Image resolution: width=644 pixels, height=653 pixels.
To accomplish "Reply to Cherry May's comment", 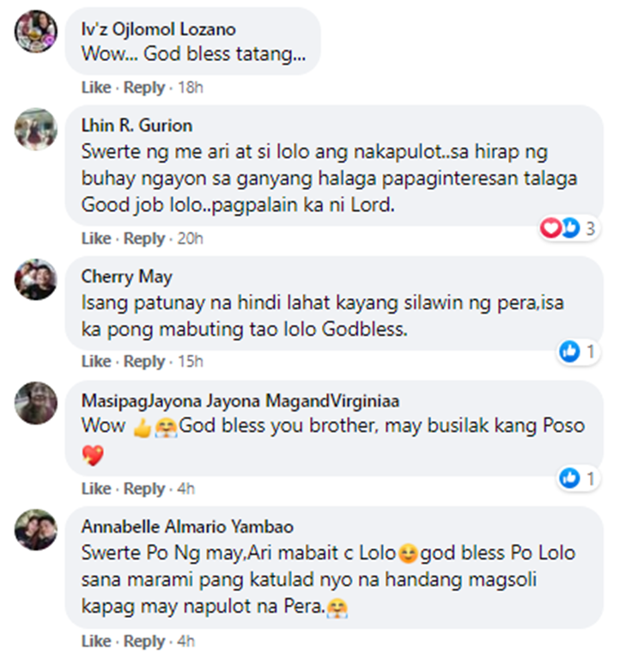I will [x=144, y=362].
